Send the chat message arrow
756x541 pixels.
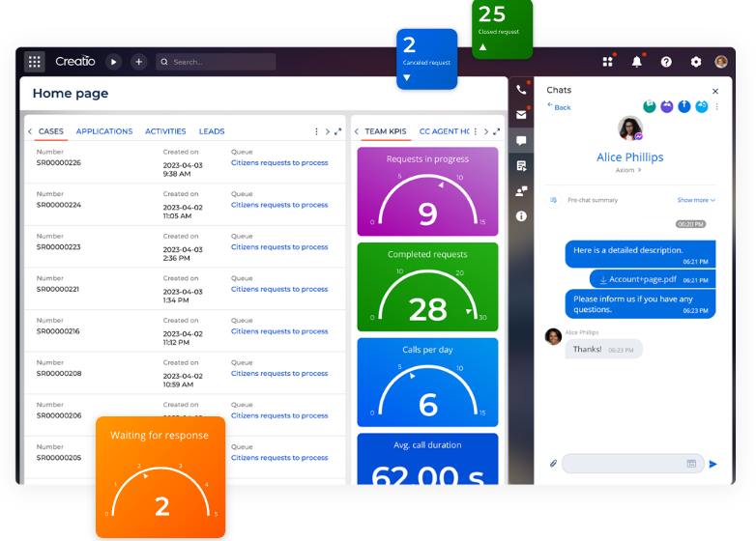[713, 464]
